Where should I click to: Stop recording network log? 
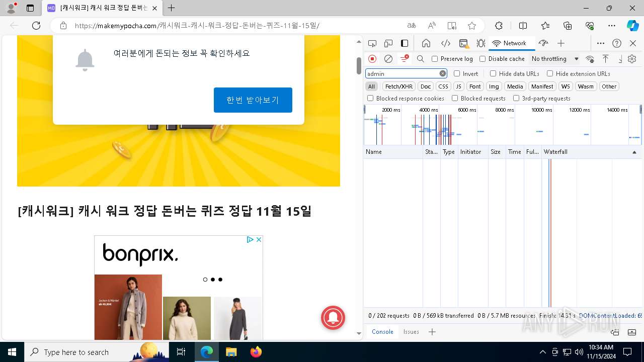pos(372,59)
